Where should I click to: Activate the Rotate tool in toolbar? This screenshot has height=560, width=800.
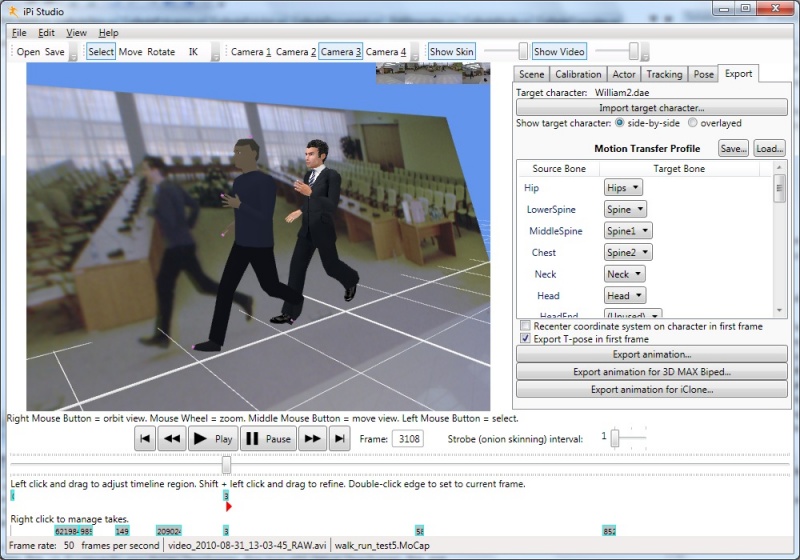[x=161, y=52]
